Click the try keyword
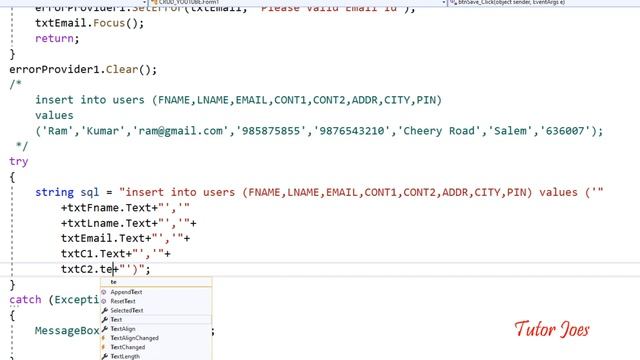 coord(19,162)
